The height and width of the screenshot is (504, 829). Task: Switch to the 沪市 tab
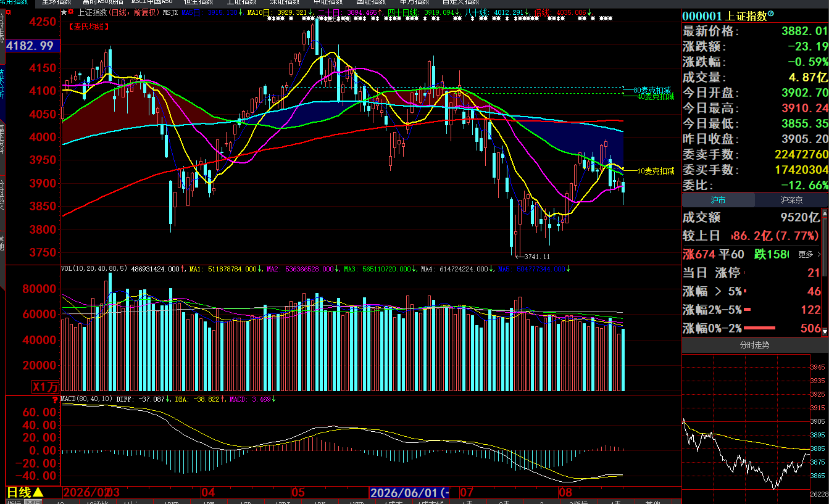718,200
